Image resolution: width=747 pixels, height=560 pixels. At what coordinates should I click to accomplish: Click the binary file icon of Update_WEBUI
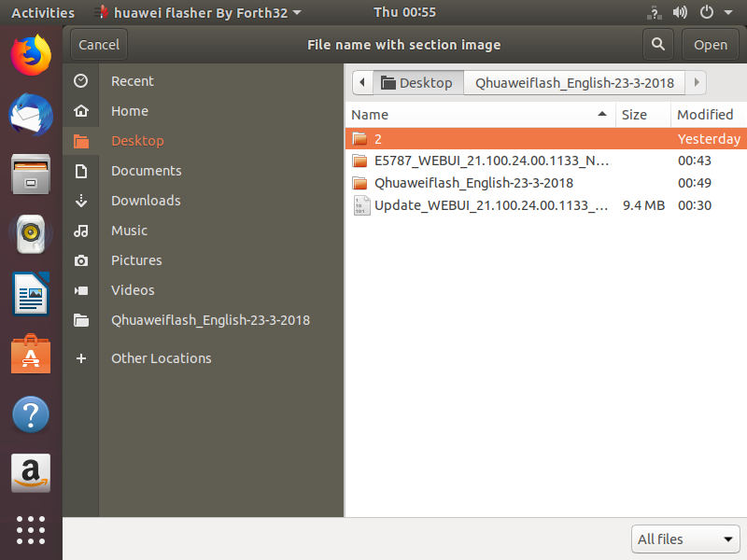point(361,205)
